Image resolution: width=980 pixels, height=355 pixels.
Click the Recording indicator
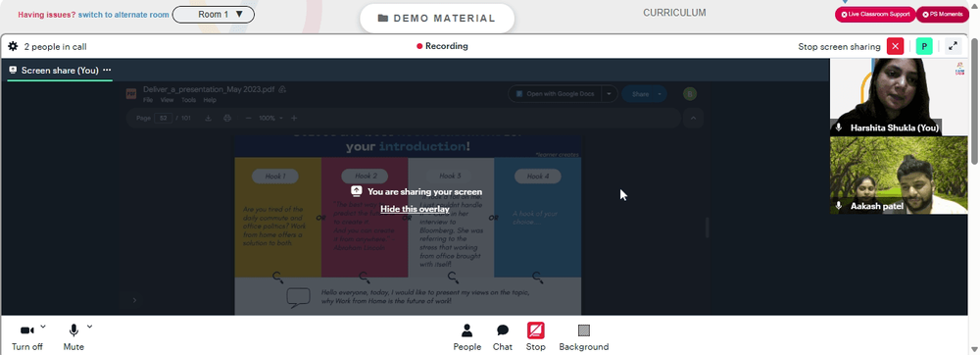pos(443,46)
